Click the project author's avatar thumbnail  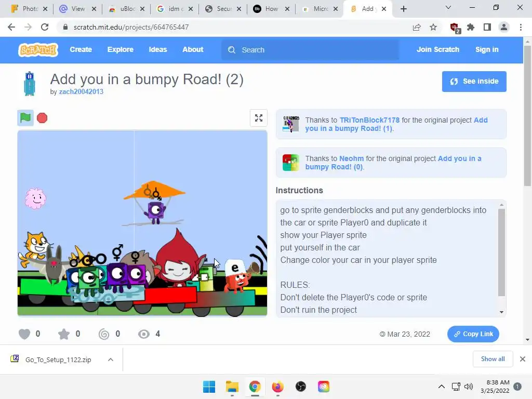pos(30,84)
